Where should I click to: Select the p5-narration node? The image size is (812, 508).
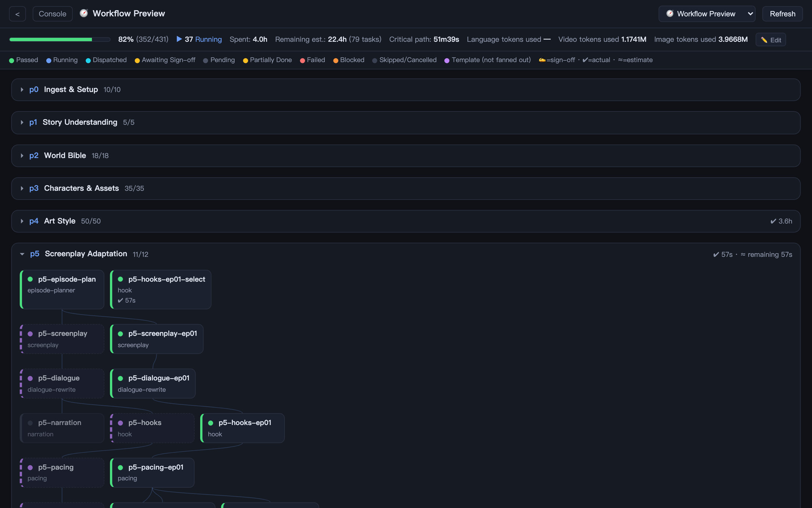(62, 428)
